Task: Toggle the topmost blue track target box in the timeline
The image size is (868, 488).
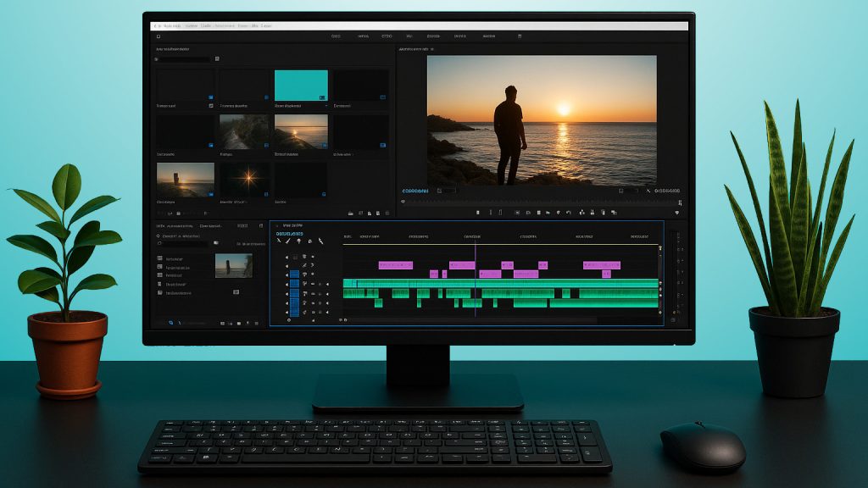Action: [x=295, y=274]
